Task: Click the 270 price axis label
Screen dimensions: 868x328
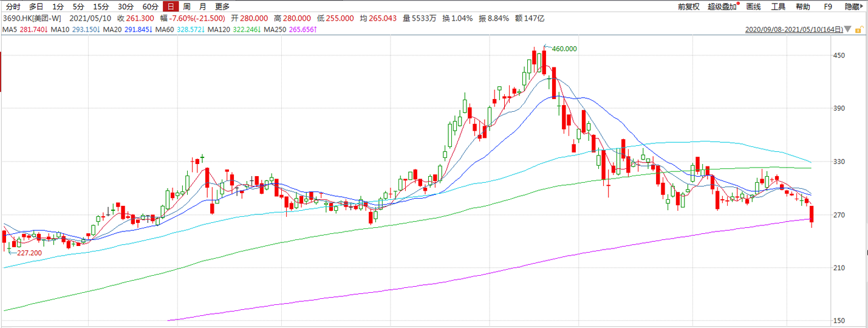Action: (x=839, y=215)
